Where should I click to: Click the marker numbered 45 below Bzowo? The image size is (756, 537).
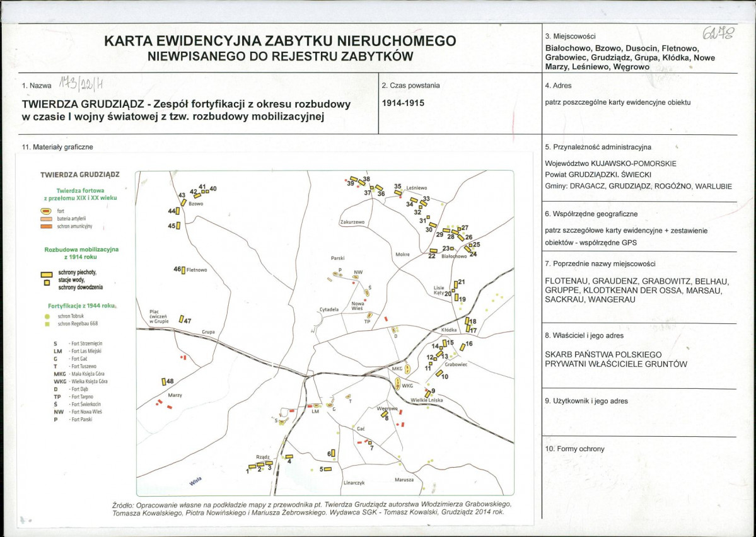tap(178, 225)
